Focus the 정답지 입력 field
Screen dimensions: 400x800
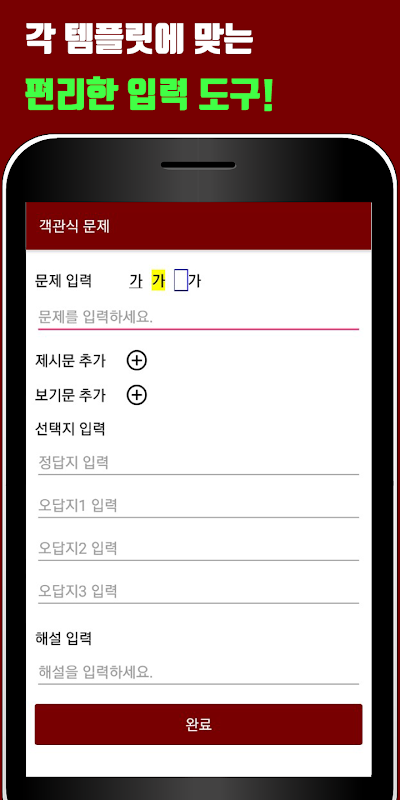click(x=198, y=463)
